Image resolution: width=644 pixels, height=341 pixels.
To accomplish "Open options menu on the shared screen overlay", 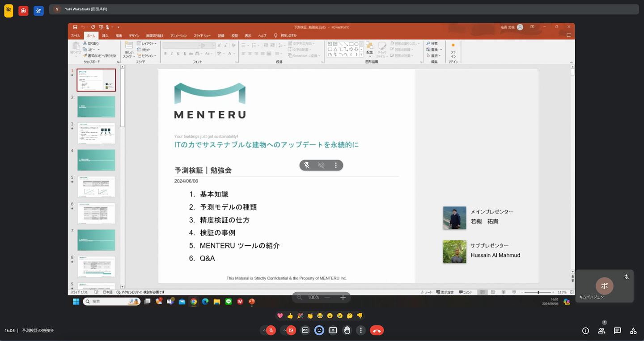I will pyautogui.click(x=335, y=165).
